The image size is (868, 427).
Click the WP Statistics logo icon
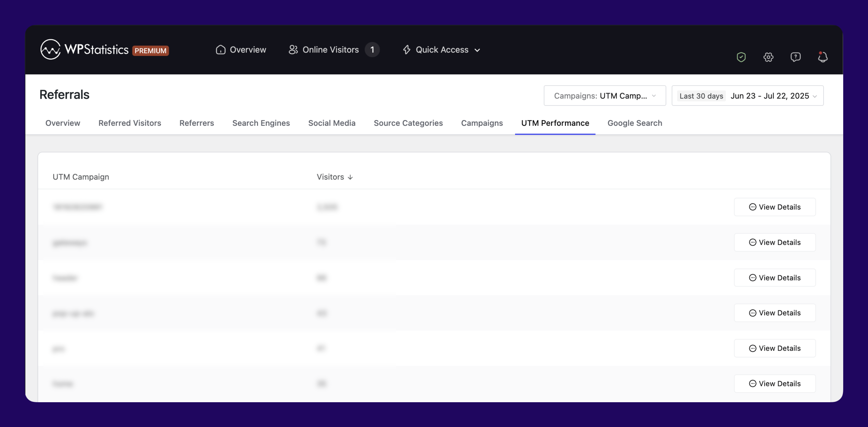click(x=51, y=50)
